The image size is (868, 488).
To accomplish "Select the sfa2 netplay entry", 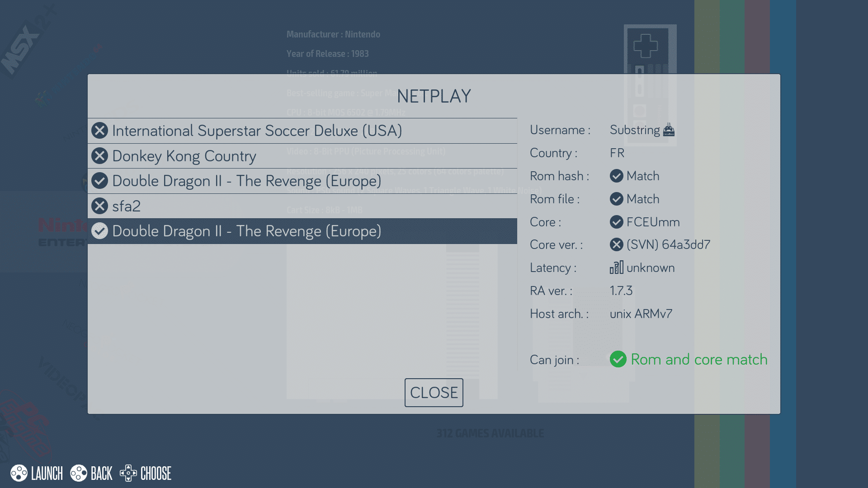I will (127, 206).
